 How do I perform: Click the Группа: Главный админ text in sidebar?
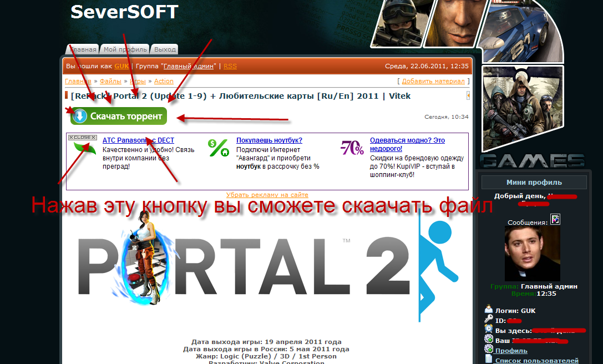click(534, 286)
